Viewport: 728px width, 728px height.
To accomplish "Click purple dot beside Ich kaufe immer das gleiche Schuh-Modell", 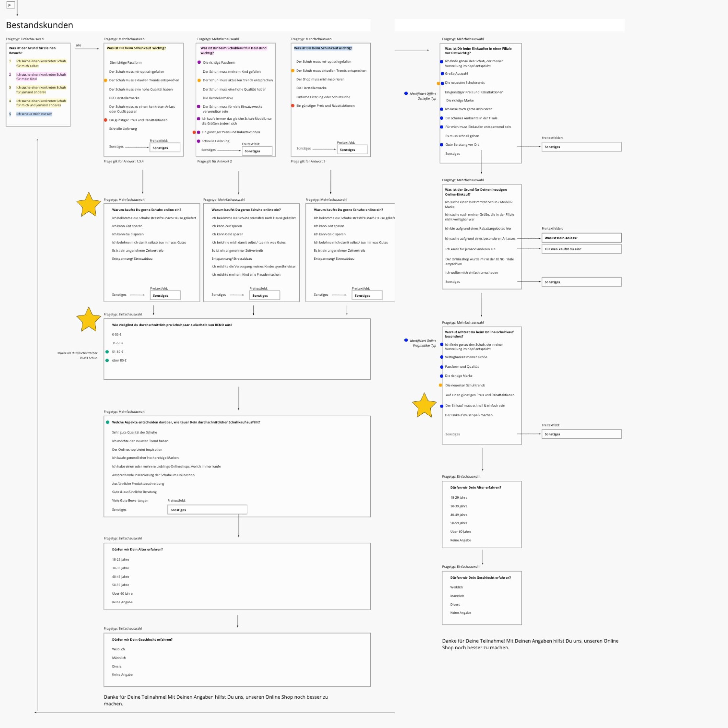I will point(199,119).
